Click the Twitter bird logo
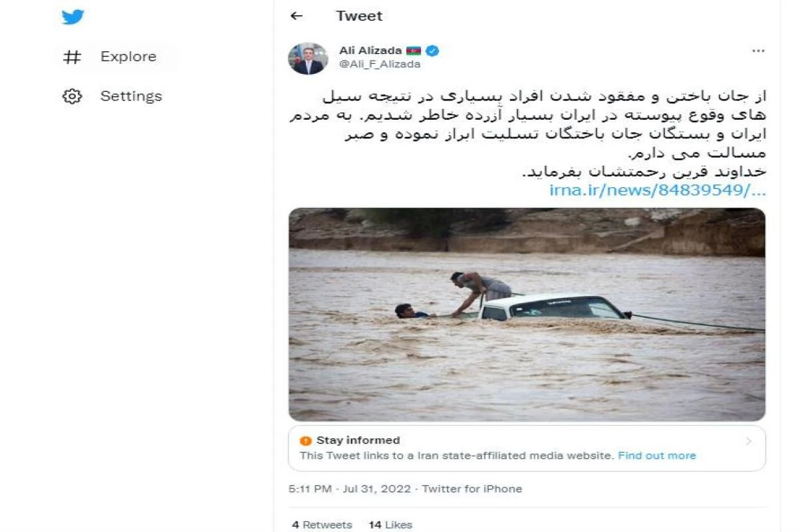The image size is (798, 532). (72, 17)
